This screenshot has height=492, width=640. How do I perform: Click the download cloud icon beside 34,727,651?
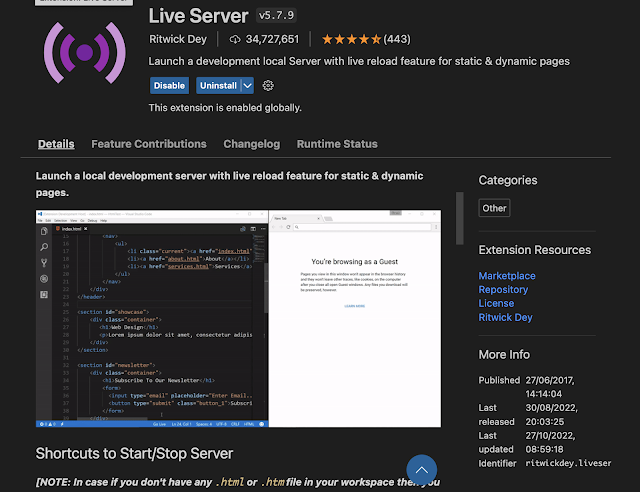(235, 39)
